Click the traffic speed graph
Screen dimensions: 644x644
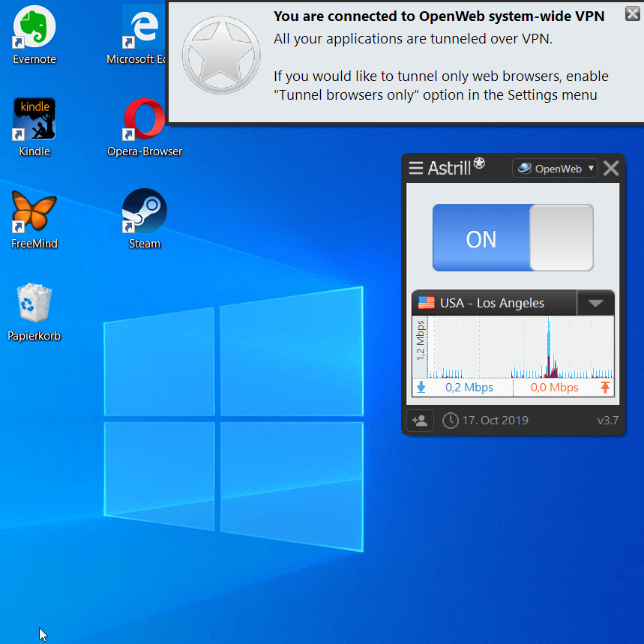tap(520, 347)
